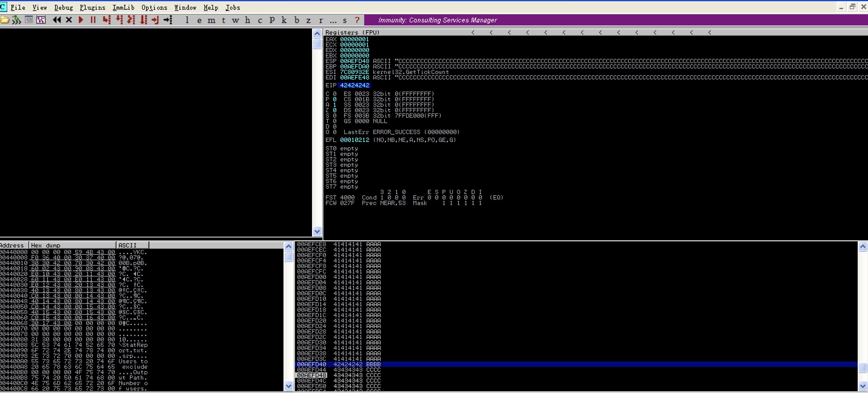
Task: Open the ImmLib menu
Action: tap(123, 7)
